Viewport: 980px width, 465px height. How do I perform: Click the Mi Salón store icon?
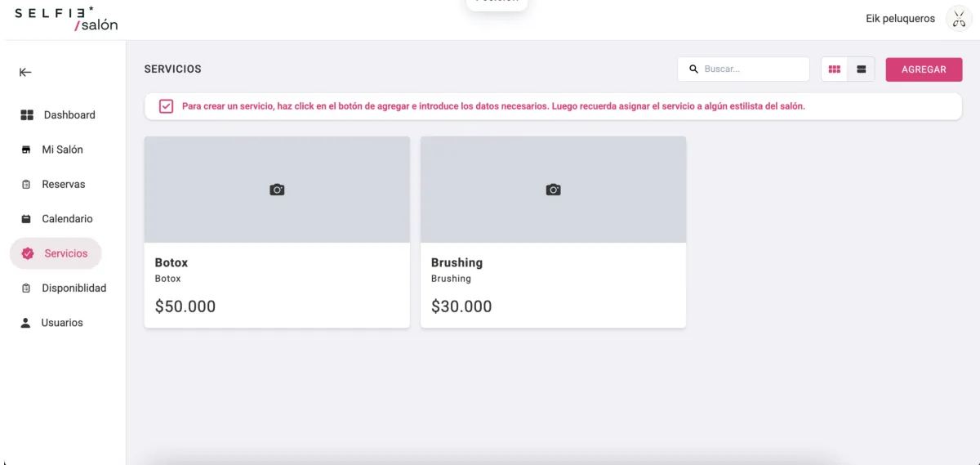point(26,150)
